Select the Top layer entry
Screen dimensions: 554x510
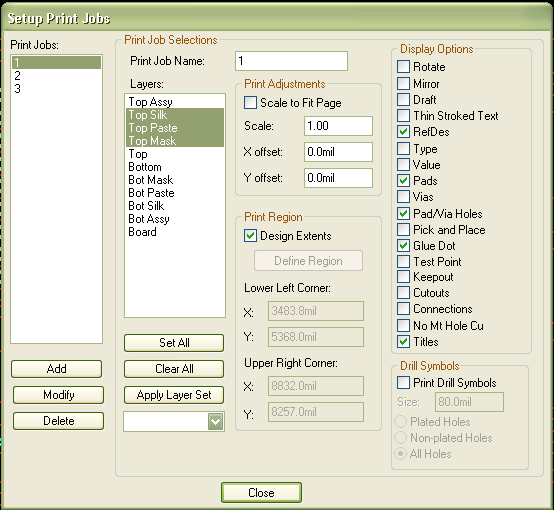tap(175, 154)
